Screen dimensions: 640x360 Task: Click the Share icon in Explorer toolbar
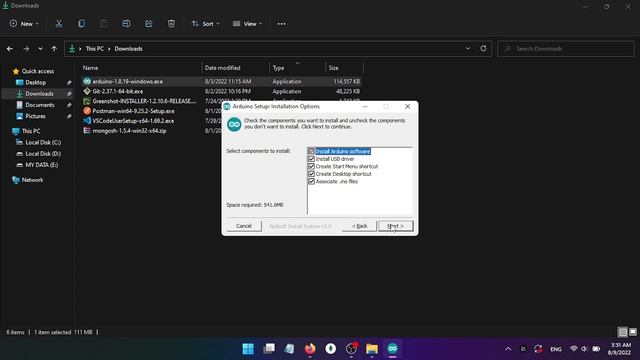[149, 24]
